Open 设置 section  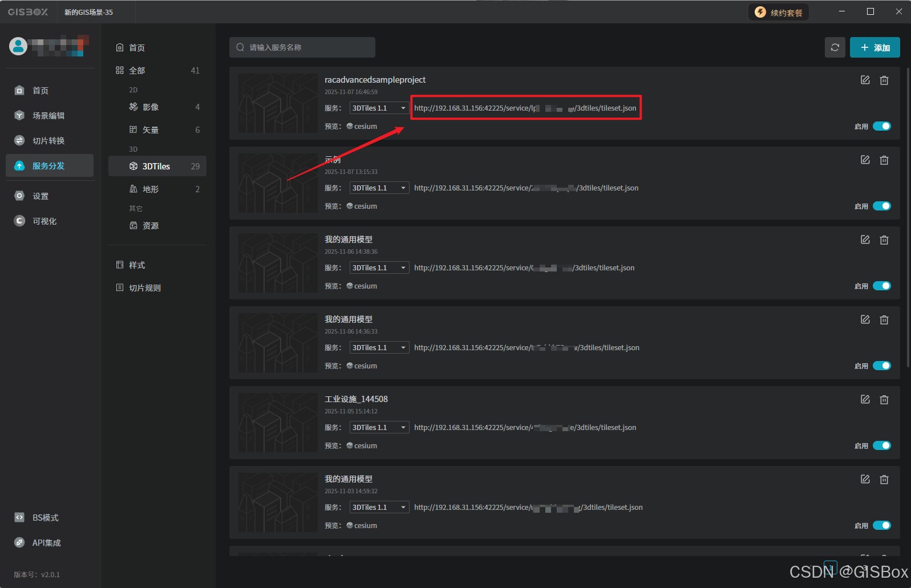tap(50, 196)
